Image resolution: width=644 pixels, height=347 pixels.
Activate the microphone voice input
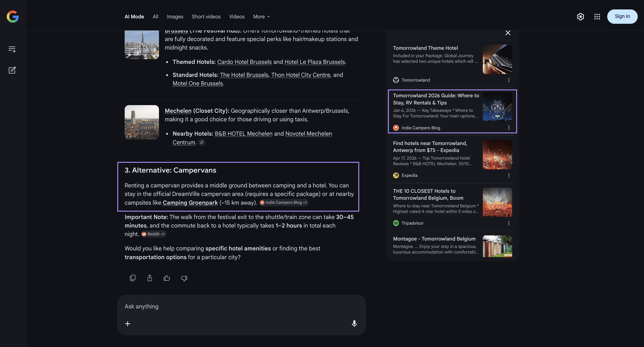354,323
